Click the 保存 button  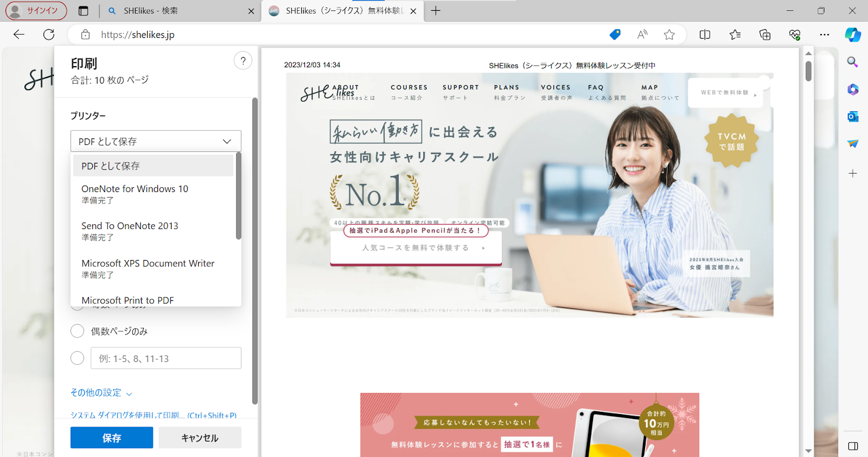[x=112, y=437]
